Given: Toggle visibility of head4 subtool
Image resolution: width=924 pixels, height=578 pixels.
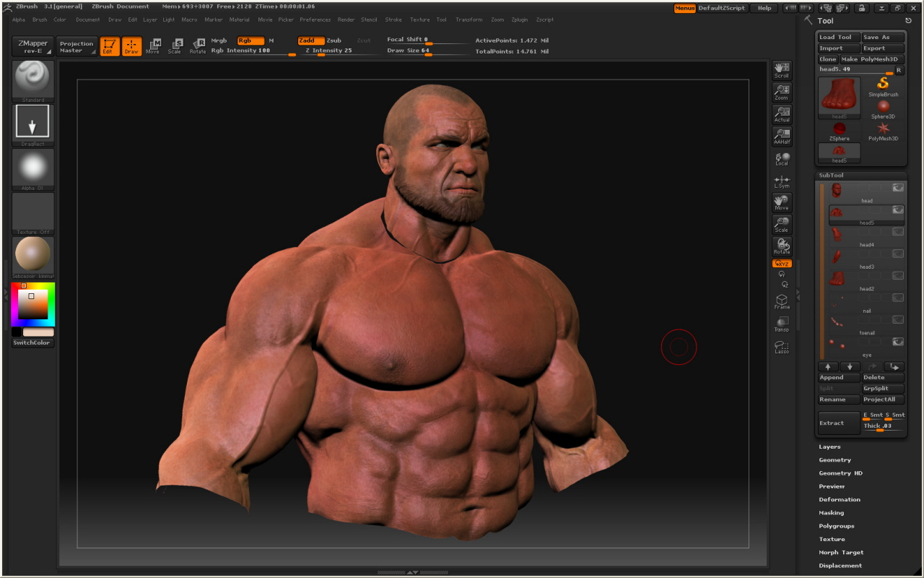Looking at the screenshot, I should [897, 232].
